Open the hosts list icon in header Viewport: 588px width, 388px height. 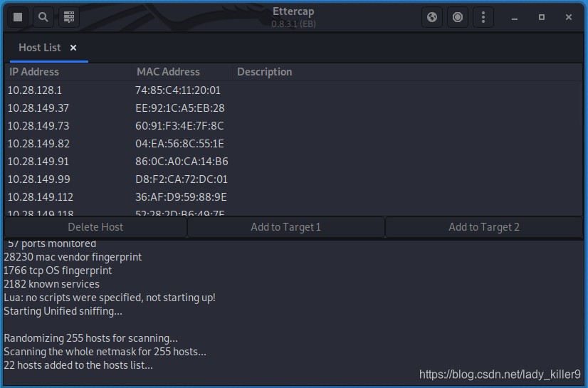click(69, 17)
